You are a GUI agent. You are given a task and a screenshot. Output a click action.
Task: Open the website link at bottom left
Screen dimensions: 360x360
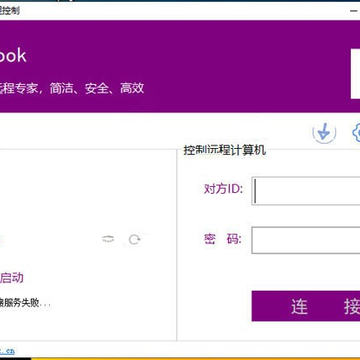click(x=7, y=351)
